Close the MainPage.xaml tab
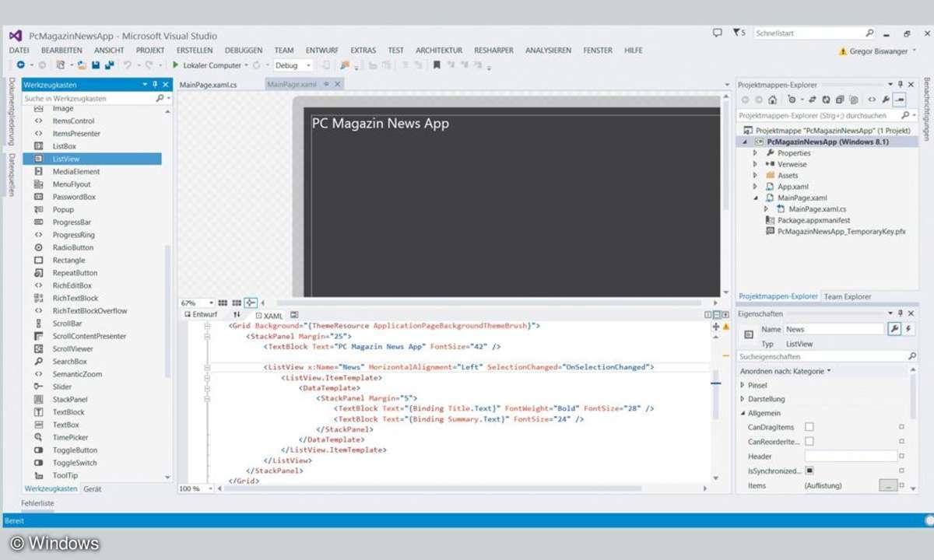 pos(338,85)
